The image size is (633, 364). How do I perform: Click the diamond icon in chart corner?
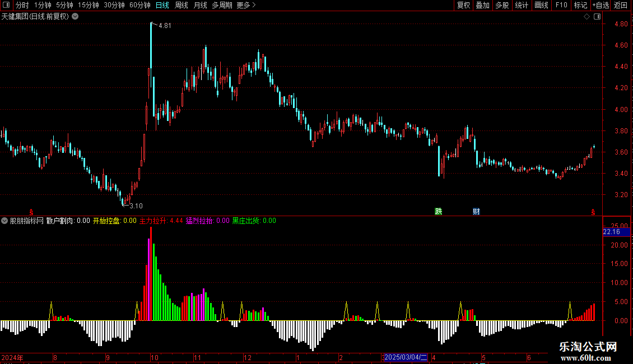(x=587, y=17)
